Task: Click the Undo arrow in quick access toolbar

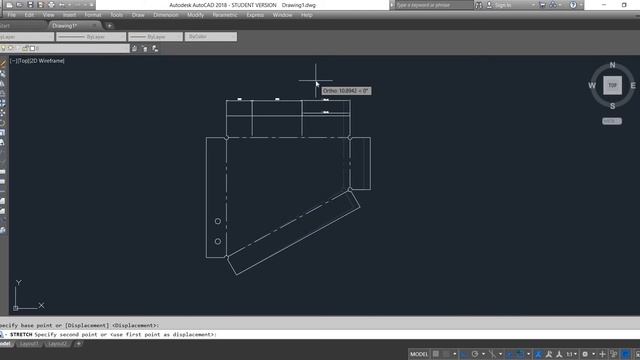Action: (62, 5)
